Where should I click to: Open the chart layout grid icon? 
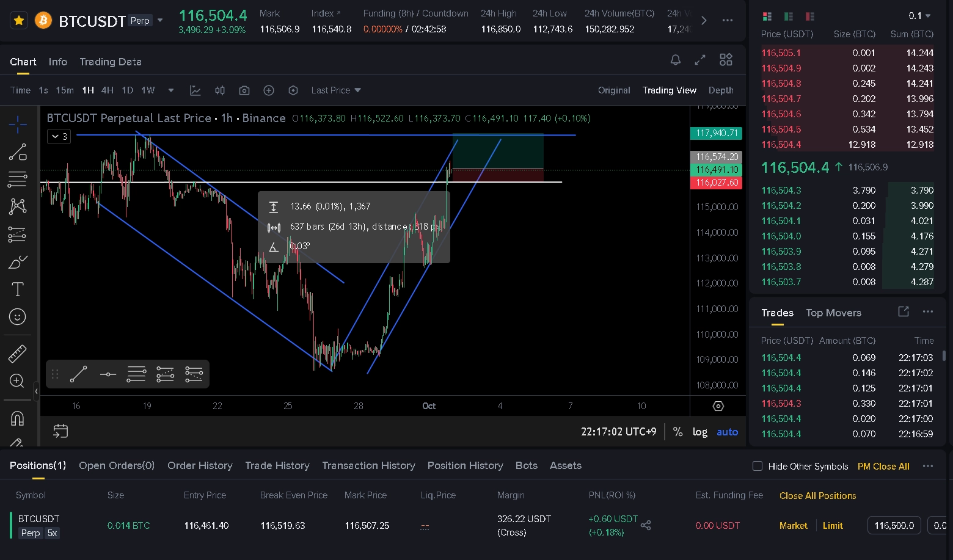(x=726, y=60)
